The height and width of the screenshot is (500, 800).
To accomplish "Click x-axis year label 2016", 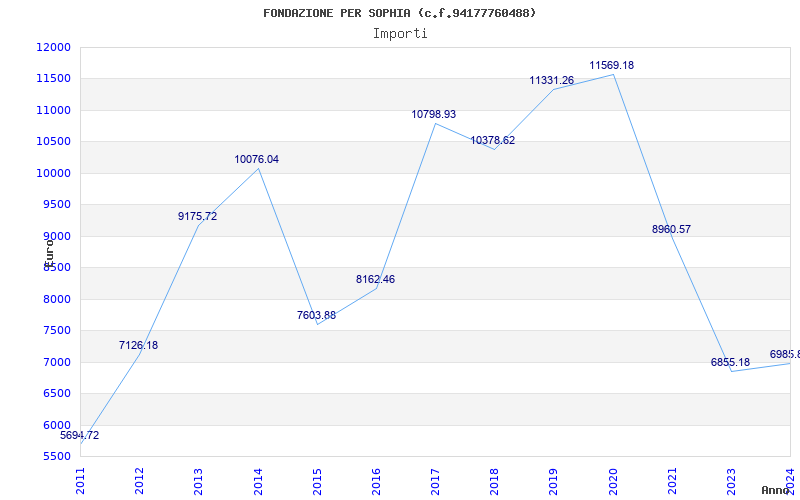I will pyautogui.click(x=376, y=481).
